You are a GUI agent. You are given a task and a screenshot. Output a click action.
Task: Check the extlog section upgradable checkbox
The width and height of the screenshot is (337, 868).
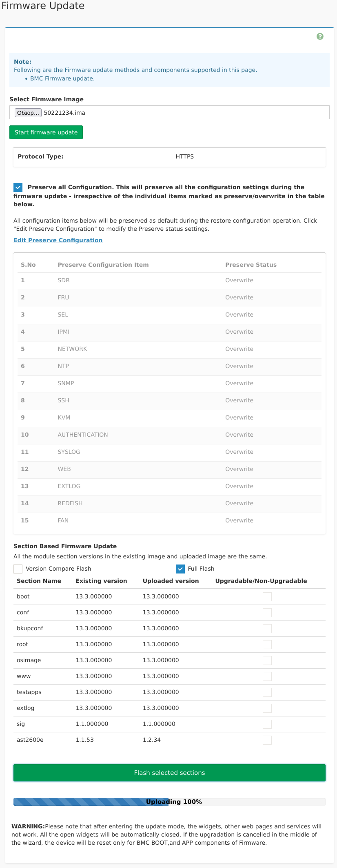[267, 708]
